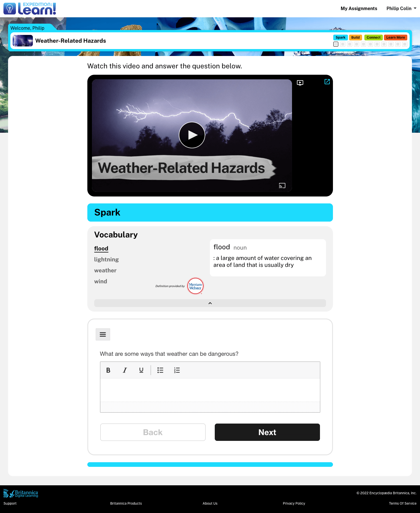Open the Privacy Policy link
Image resolution: width=420 pixels, height=513 pixels.
[x=294, y=503]
